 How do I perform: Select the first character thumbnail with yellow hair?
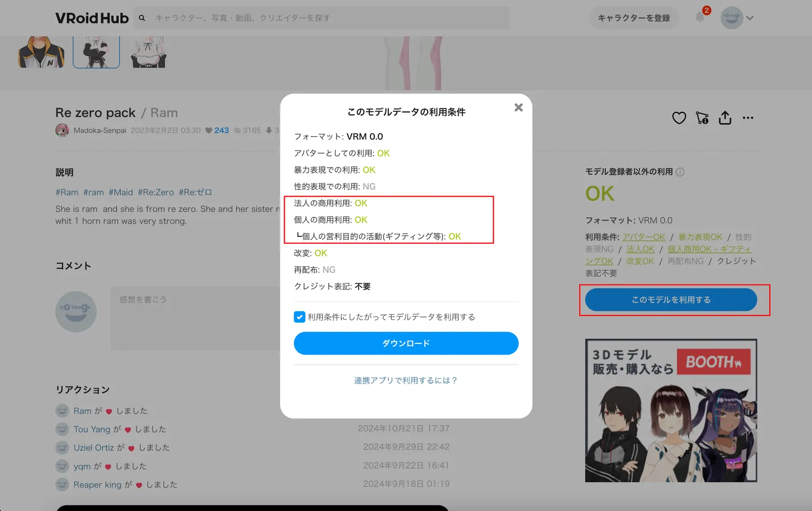(x=41, y=52)
